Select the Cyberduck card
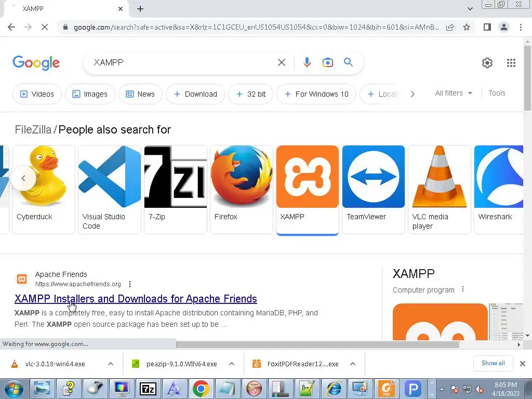 click(44, 189)
